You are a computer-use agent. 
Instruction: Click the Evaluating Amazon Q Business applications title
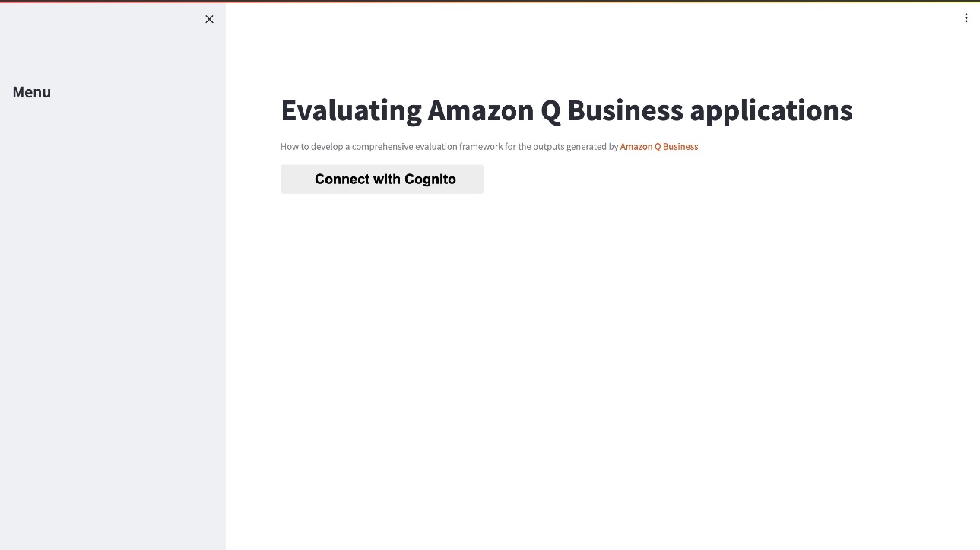tap(566, 110)
